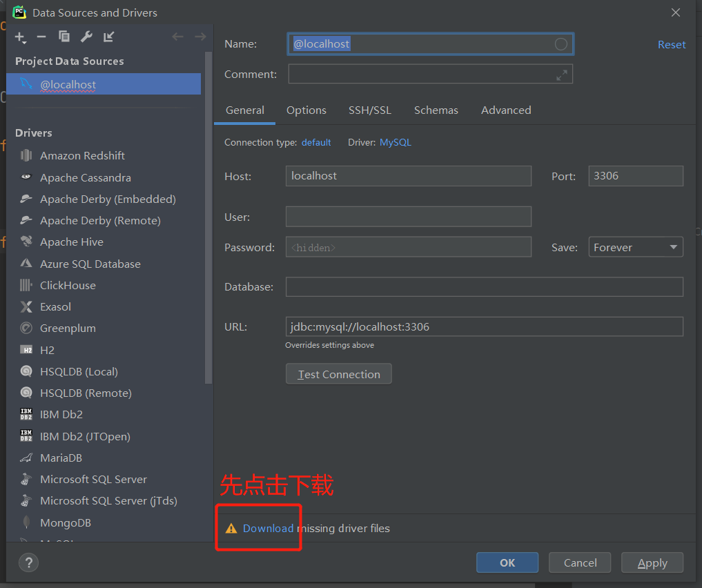The width and height of the screenshot is (702, 588).
Task: Select the MongoDB driver
Action: point(66,522)
